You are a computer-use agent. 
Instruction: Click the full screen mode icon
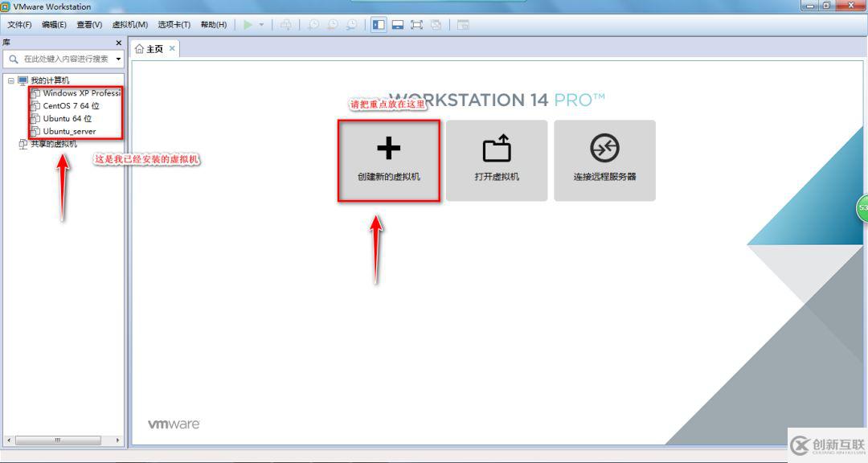pyautogui.click(x=417, y=25)
